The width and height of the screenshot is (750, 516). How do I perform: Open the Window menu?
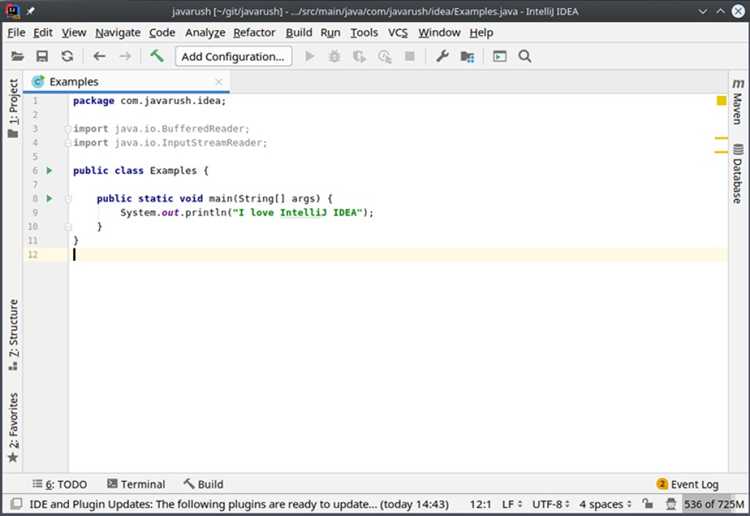pos(439,33)
